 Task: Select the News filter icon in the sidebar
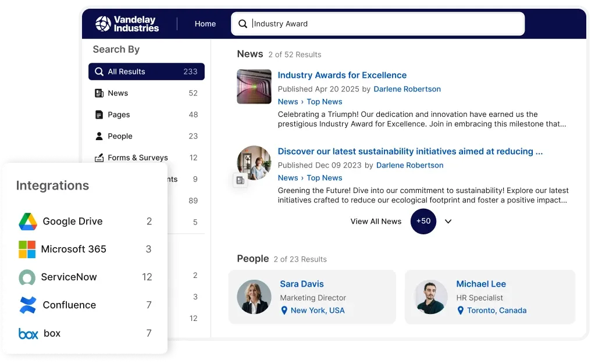(99, 93)
